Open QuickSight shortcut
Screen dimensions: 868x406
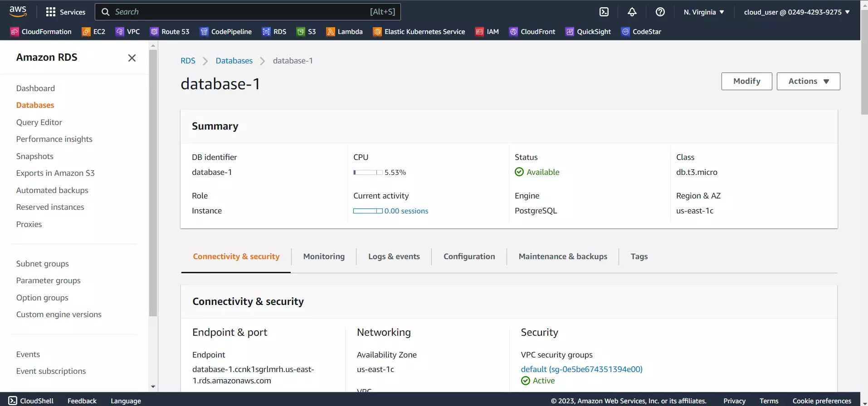(x=588, y=32)
